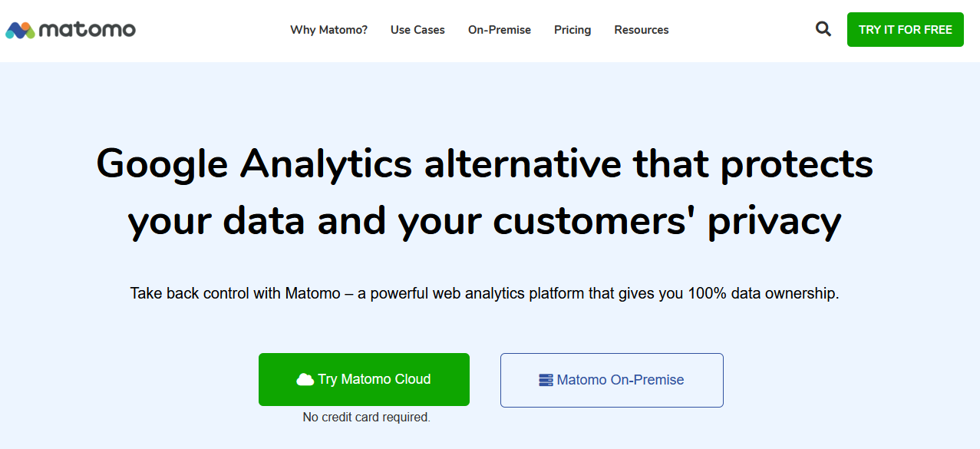Expand the Why Matomo? menu

click(328, 30)
